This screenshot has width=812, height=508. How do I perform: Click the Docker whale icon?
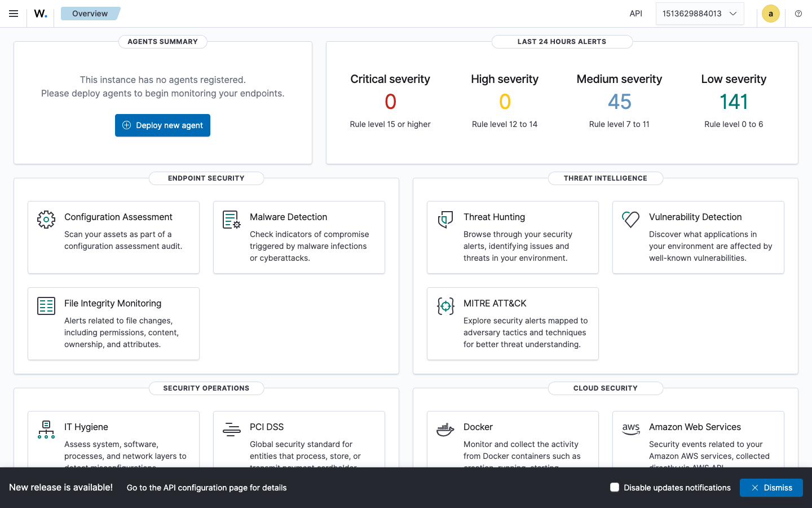click(x=445, y=430)
